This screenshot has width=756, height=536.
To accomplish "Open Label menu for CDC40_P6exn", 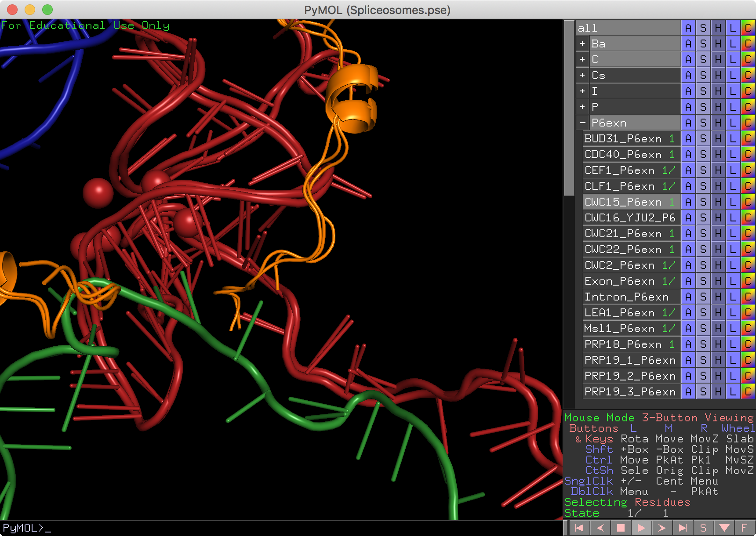I will pyautogui.click(x=732, y=155).
